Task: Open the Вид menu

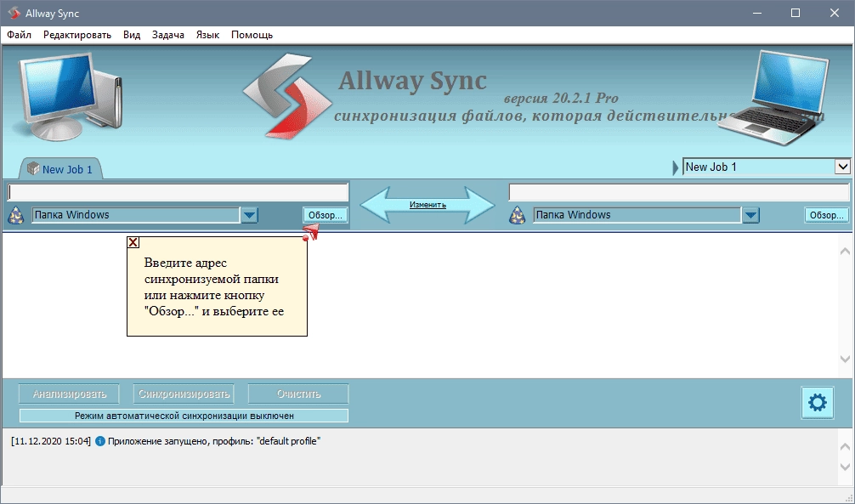Action: [x=132, y=35]
